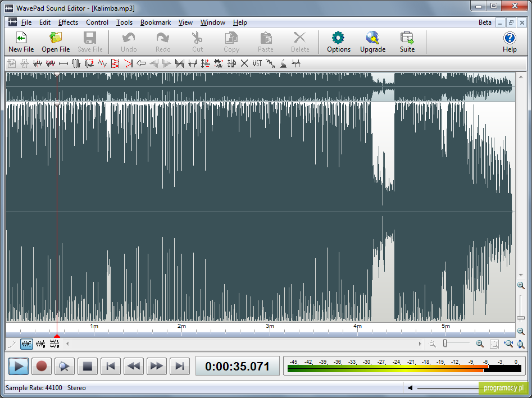Viewport: 532px width, 398px height.
Task: Toggle the stacked L/R channels view
Action: [54, 344]
